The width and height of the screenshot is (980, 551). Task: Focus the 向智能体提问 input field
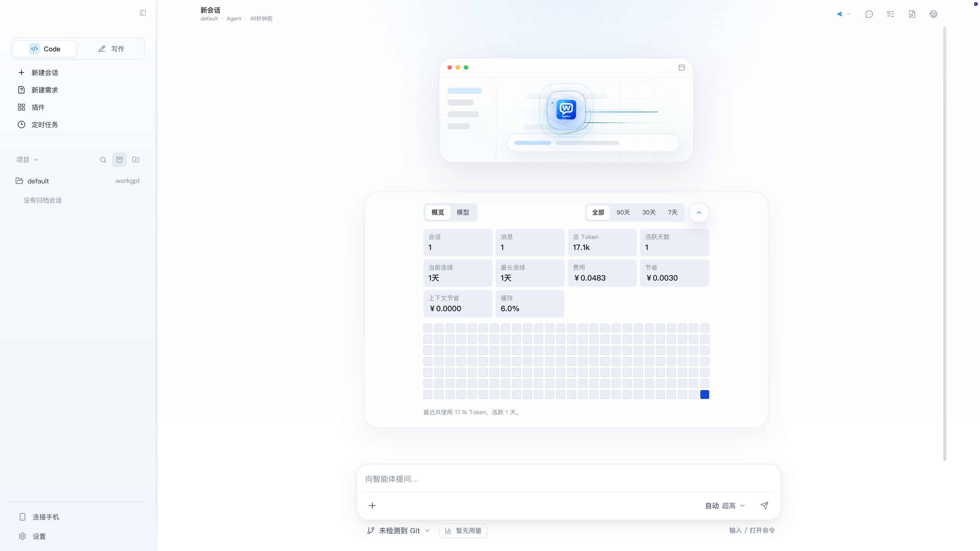pos(568,479)
